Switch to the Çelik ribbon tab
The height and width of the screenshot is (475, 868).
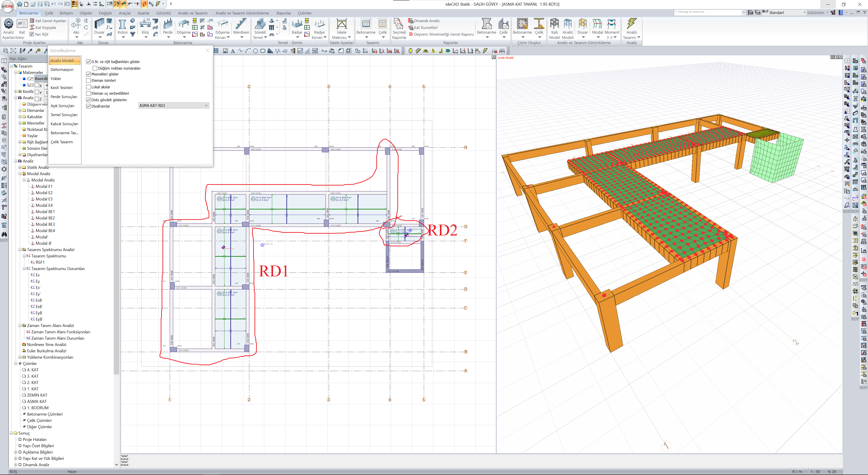coord(49,13)
